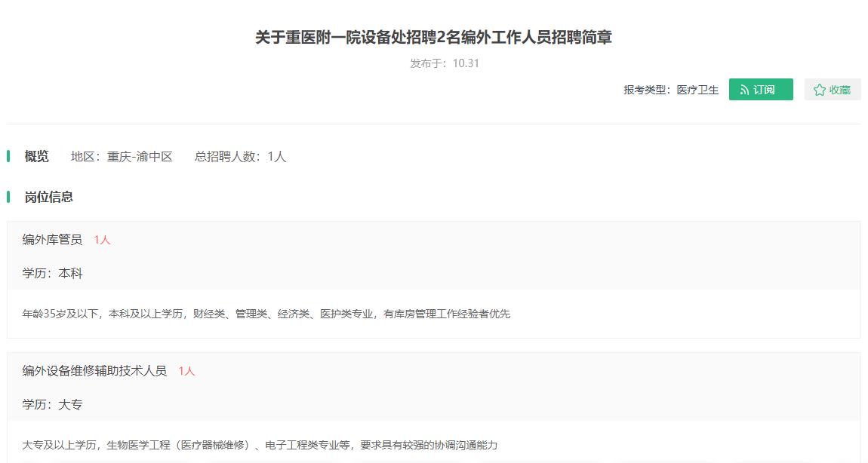Click 学历：大专 education line
Screen dimensions: 868x463
(x=53, y=405)
